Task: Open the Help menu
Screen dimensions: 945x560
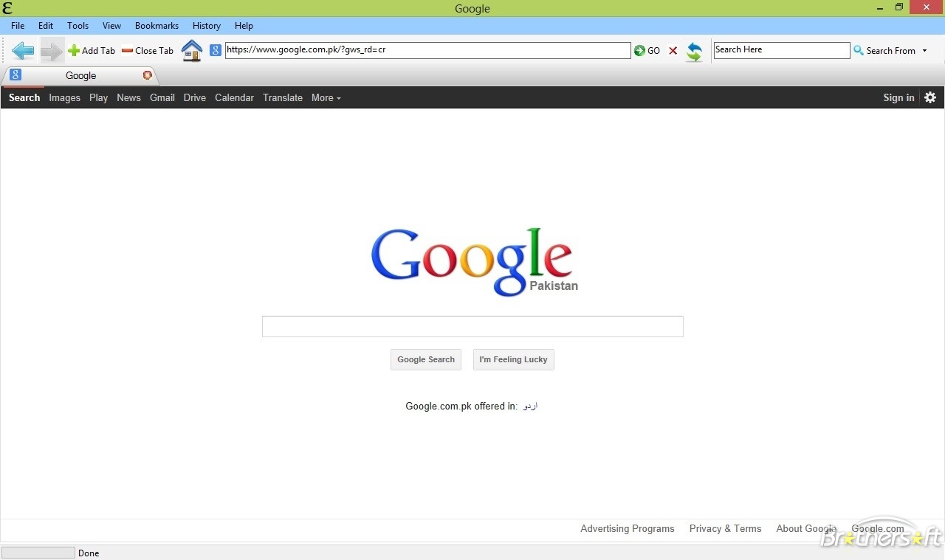Action: (x=244, y=26)
